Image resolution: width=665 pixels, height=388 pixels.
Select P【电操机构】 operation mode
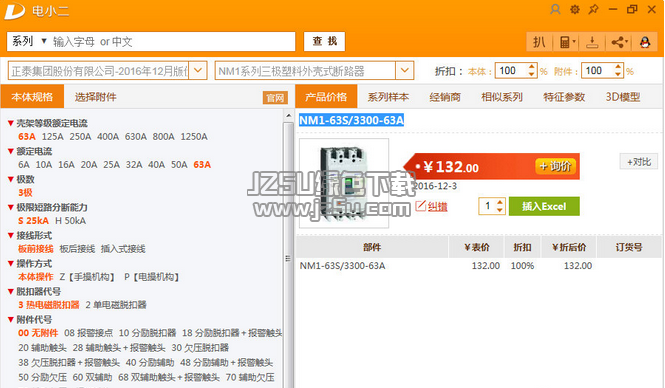click(151, 277)
